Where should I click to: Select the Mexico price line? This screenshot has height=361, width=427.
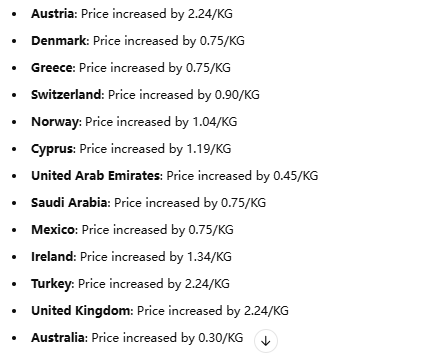pyautogui.click(x=132, y=230)
